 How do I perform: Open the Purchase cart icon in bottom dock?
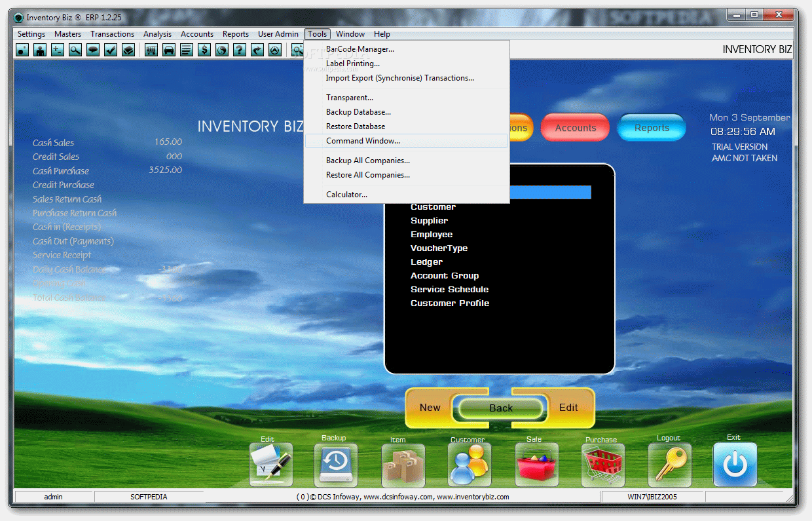pos(603,465)
